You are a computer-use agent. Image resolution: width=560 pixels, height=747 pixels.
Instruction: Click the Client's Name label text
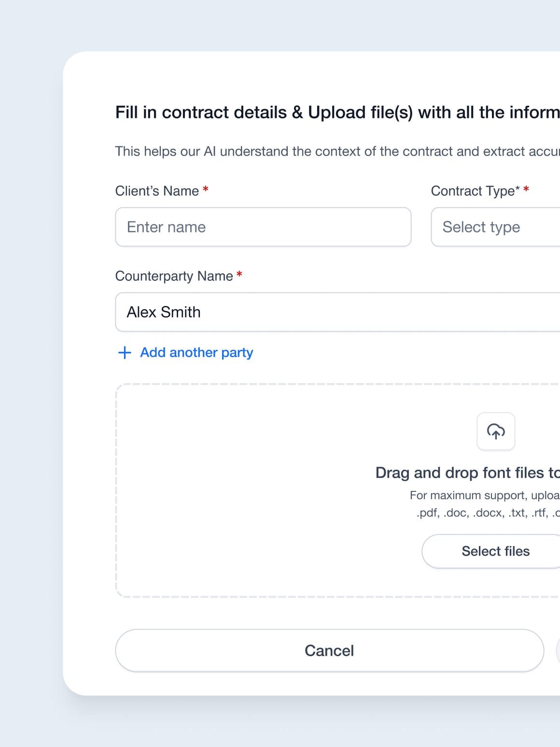pyautogui.click(x=157, y=191)
